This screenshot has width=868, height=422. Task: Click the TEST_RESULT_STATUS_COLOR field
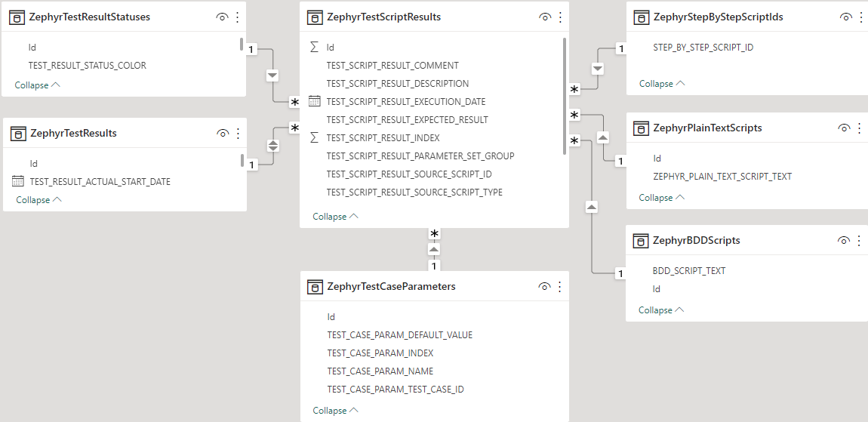pyautogui.click(x=87, y=66)
